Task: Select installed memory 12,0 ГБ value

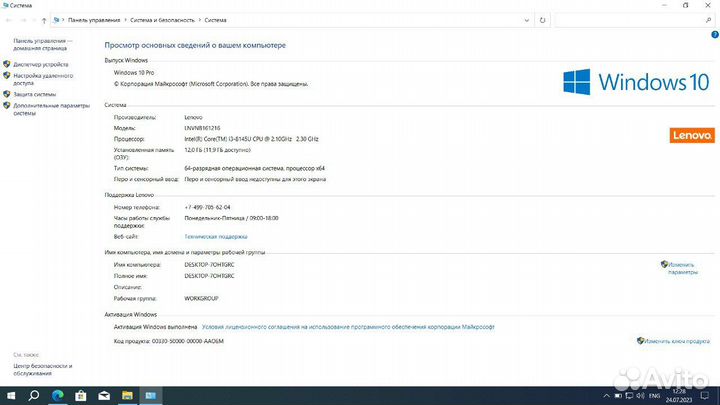Action: [x=217, y=150]
